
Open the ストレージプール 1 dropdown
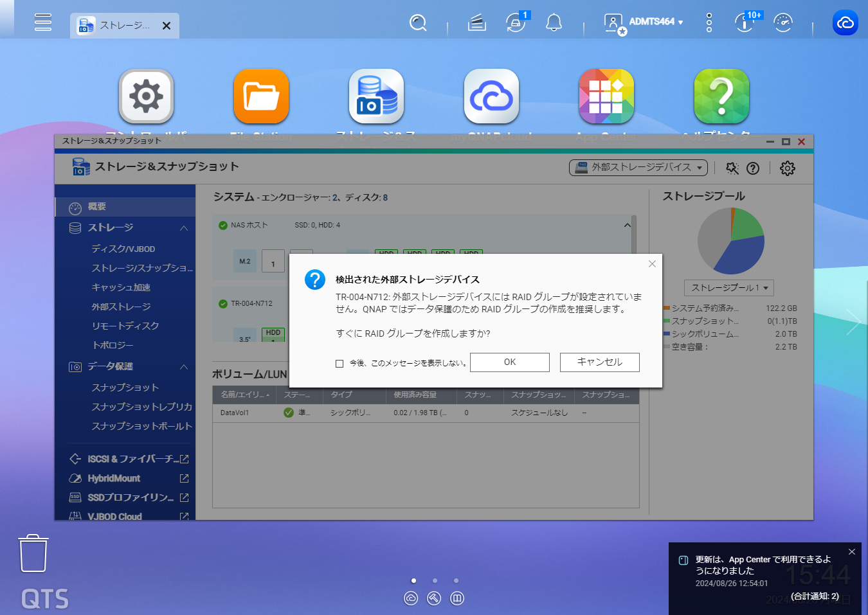coord(728,288)
